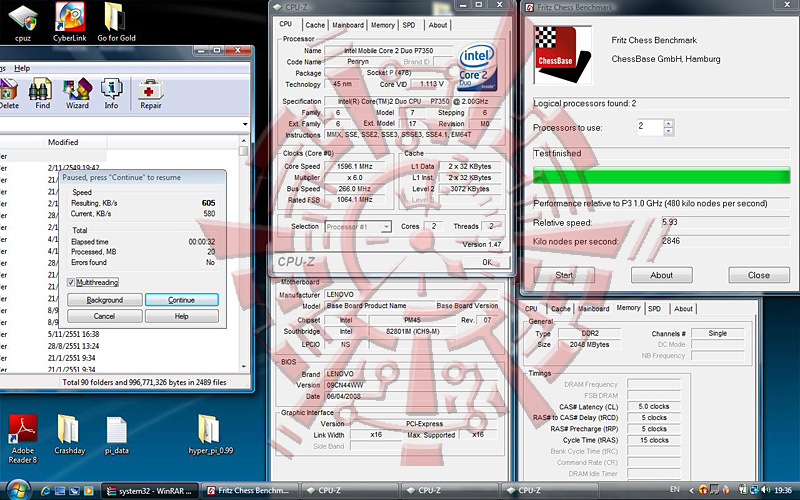Click the 19:36 clock in the taskbar
The width and height of the screenshot is (800, 500).
783,490
